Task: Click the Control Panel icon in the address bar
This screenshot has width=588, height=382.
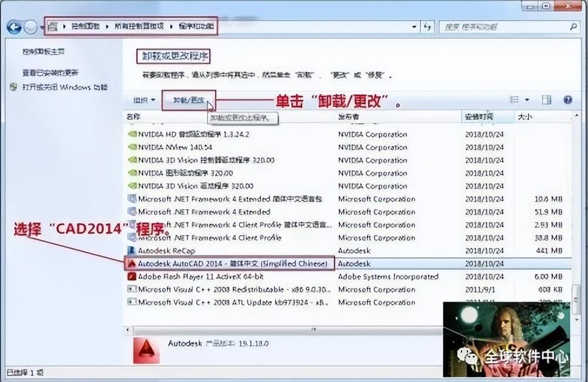Action: (x=53, y=26)
